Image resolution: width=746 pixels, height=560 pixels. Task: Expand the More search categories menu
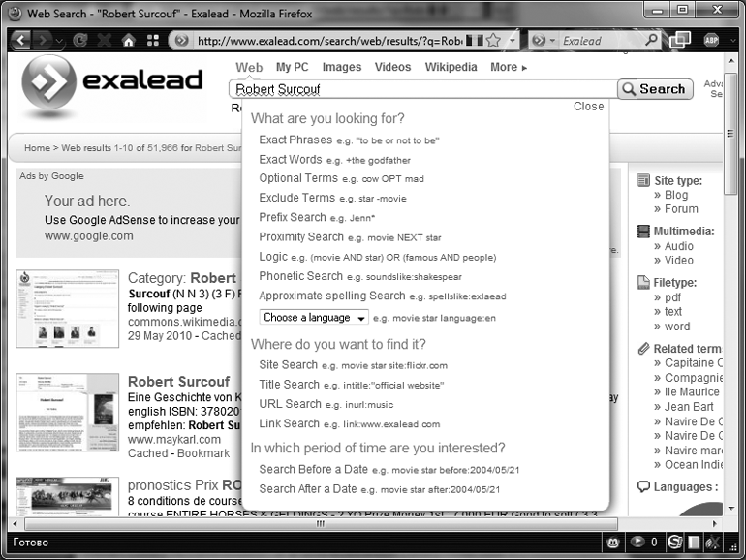(509, 67)
